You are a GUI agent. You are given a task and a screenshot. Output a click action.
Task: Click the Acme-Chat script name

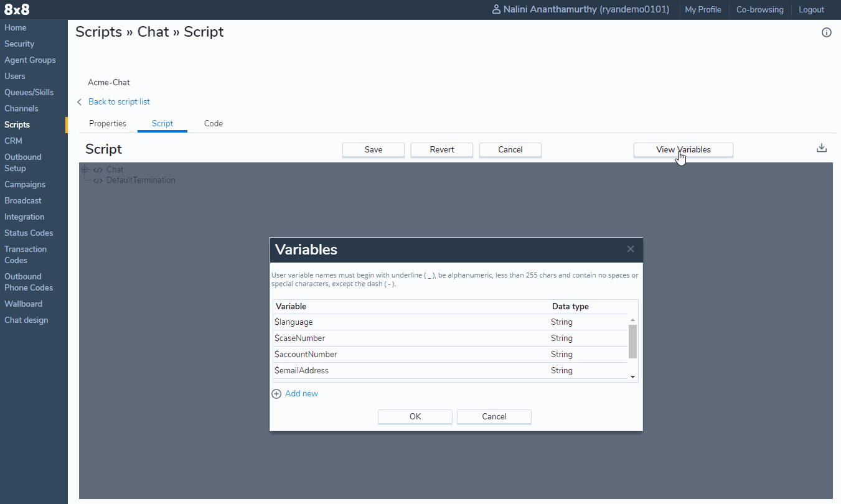[109, 82]
